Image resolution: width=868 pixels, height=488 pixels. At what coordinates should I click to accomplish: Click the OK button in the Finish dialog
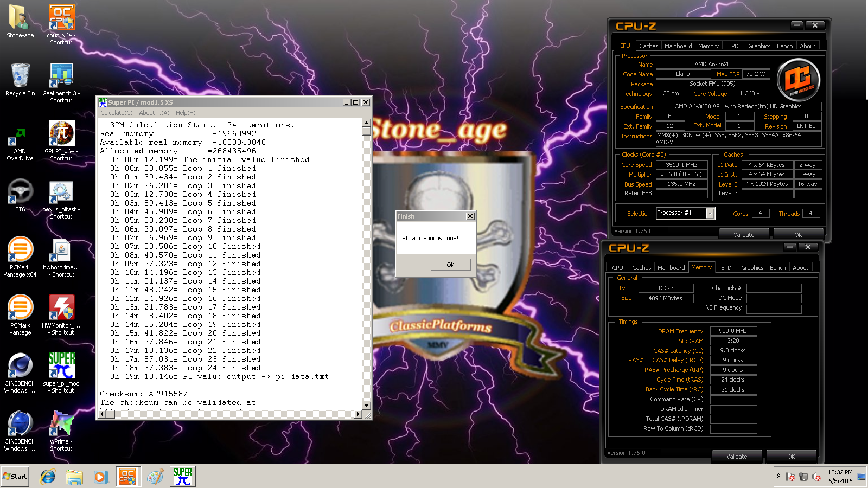(450, 265)
